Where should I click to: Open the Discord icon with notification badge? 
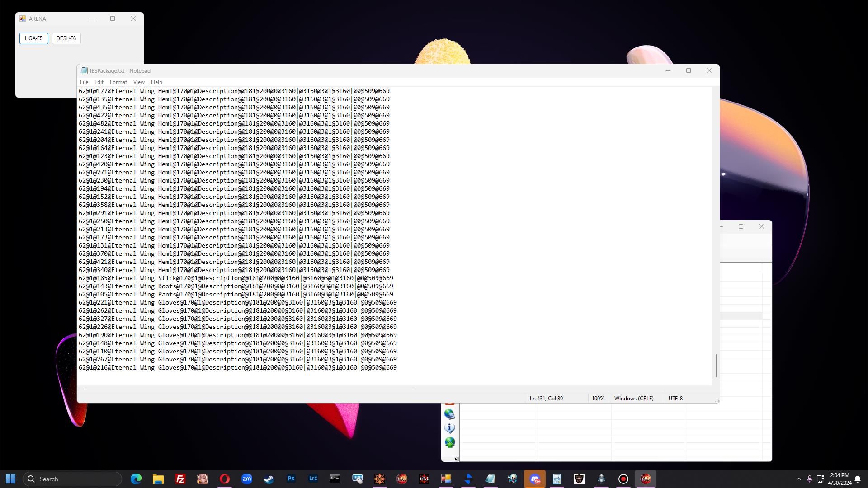[x=535, y=479]
